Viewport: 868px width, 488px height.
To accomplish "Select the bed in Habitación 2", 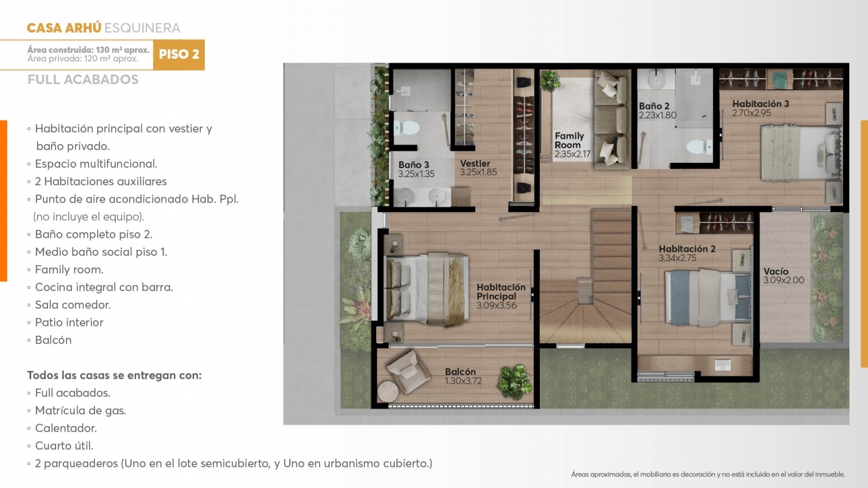I will tap(707, 298).
